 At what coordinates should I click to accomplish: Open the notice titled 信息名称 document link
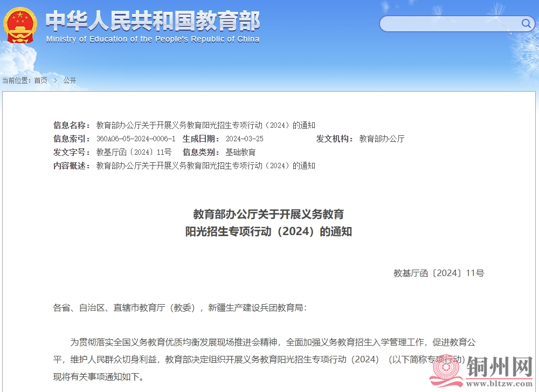[204, 125]
